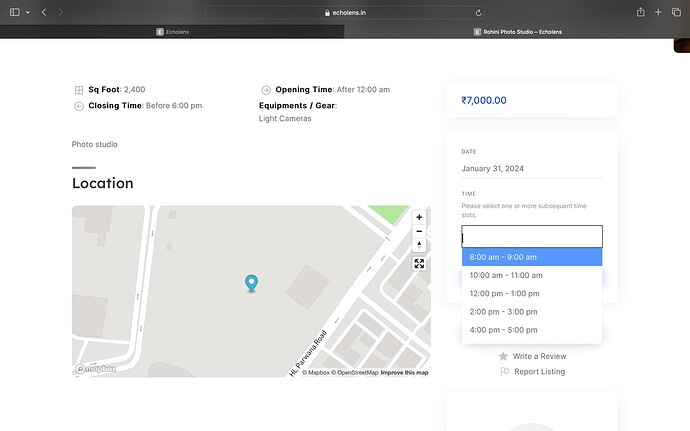The image size is (690, 431).
Task: Open the Mapbox logo link
Action: 95,368
